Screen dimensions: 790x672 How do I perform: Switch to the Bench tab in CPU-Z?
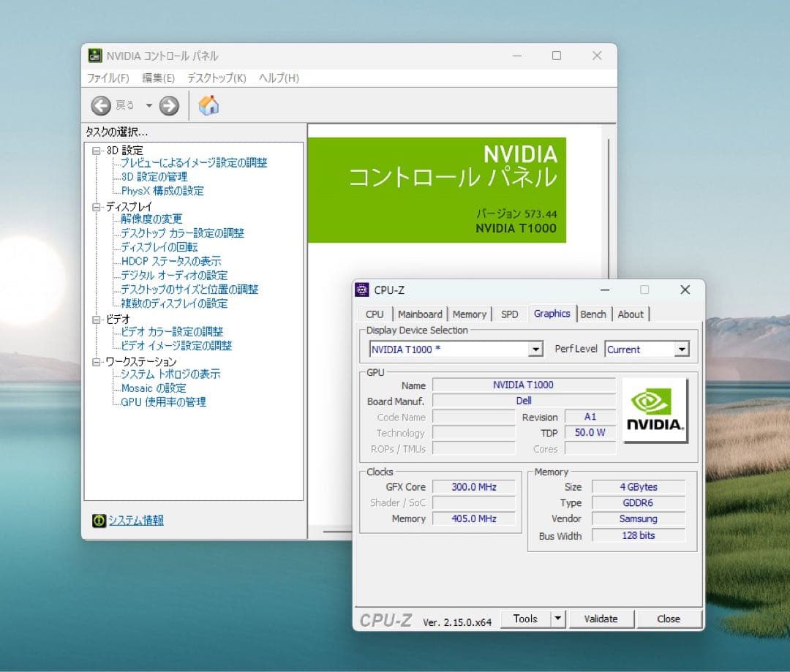coord(593,314)
